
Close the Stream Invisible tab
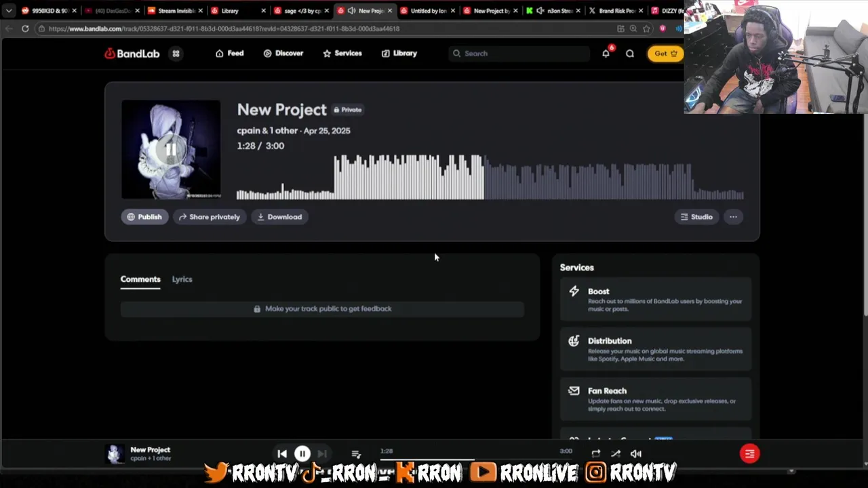click(200, 11)
